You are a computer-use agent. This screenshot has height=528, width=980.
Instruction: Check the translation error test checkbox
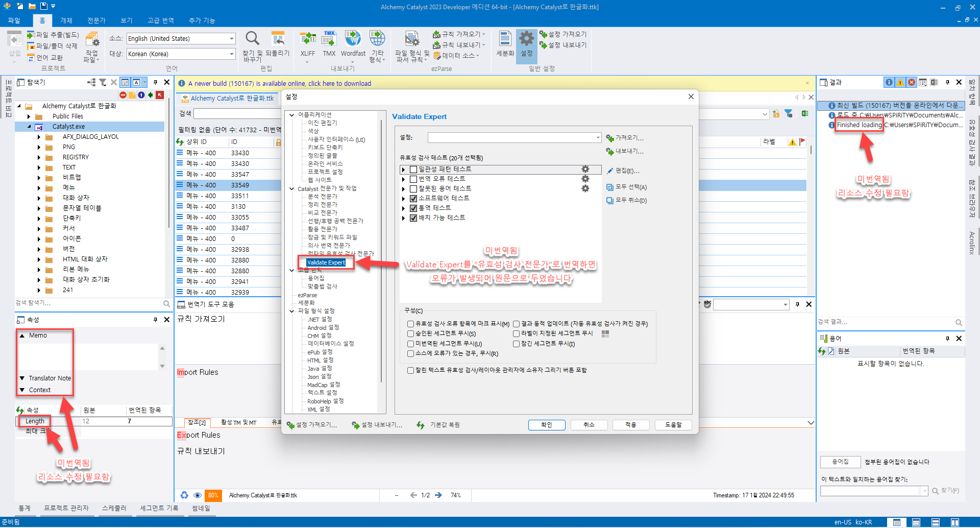413,179
